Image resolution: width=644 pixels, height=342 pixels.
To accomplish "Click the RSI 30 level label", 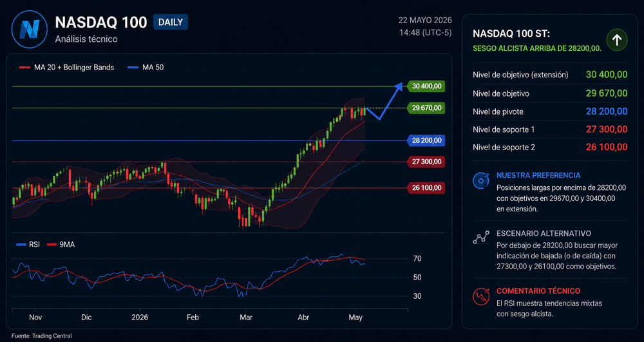I will [417, 296].
